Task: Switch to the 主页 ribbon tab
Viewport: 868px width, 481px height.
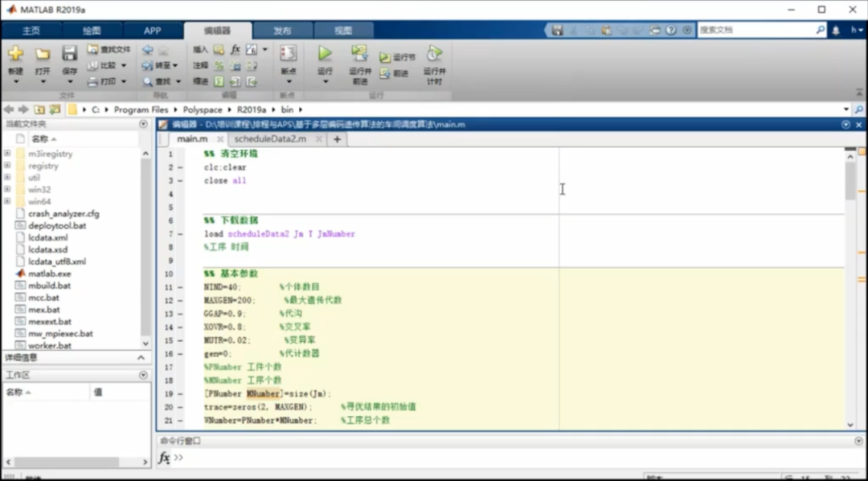Action: [31, 31]
